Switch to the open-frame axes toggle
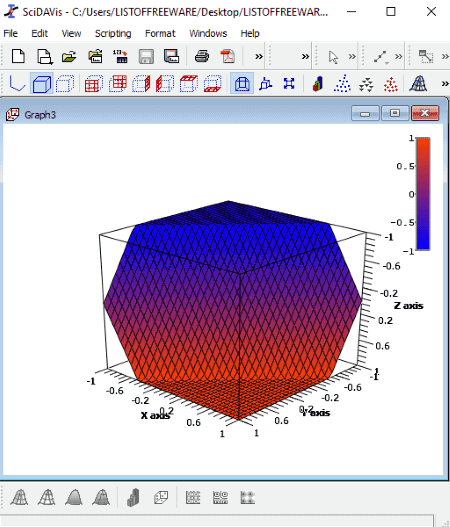This screenshot has width=450, height=527. point(17,83)
